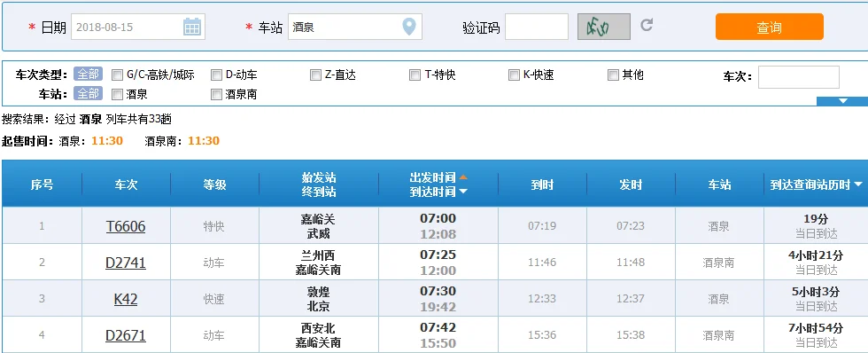Click the 车次 column header
The image size is (868, 353).
click(126, 184)
